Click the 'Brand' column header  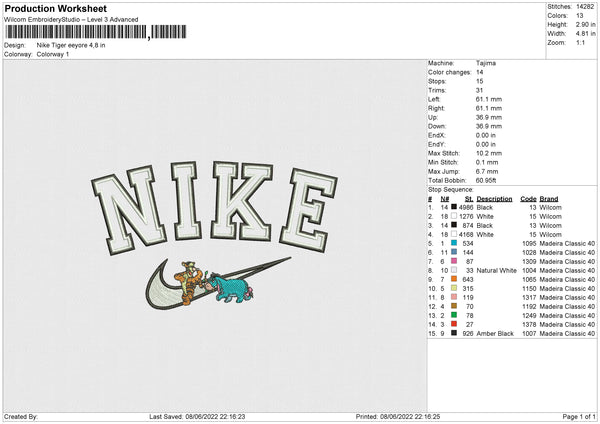pyautogui.click(x=549, y=199)
